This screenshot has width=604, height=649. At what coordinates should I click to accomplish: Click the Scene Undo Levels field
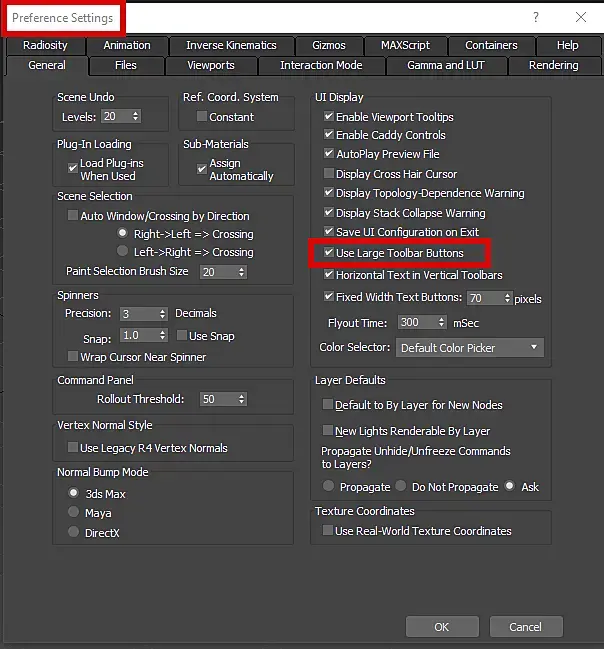pos(116,116)
